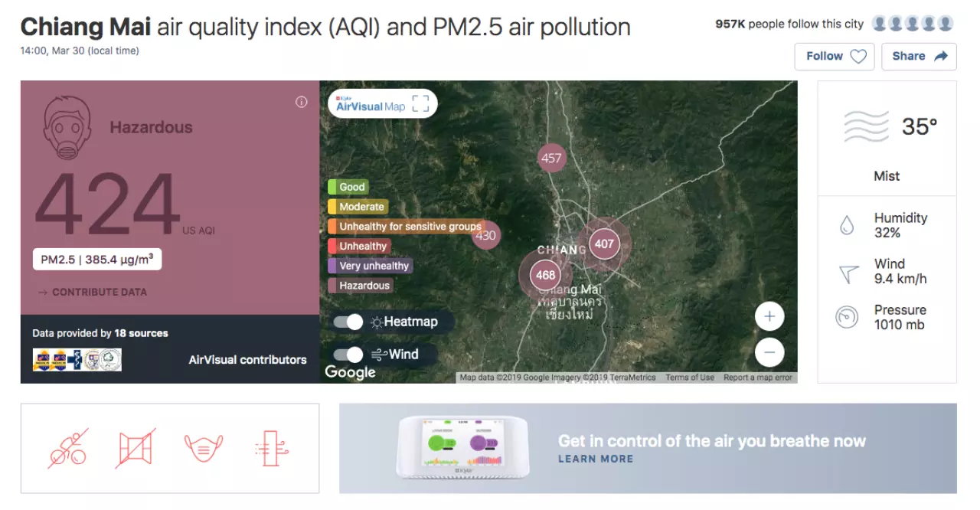Select the 407 station marker on the map
980x510 pixels.
(605, 244)
